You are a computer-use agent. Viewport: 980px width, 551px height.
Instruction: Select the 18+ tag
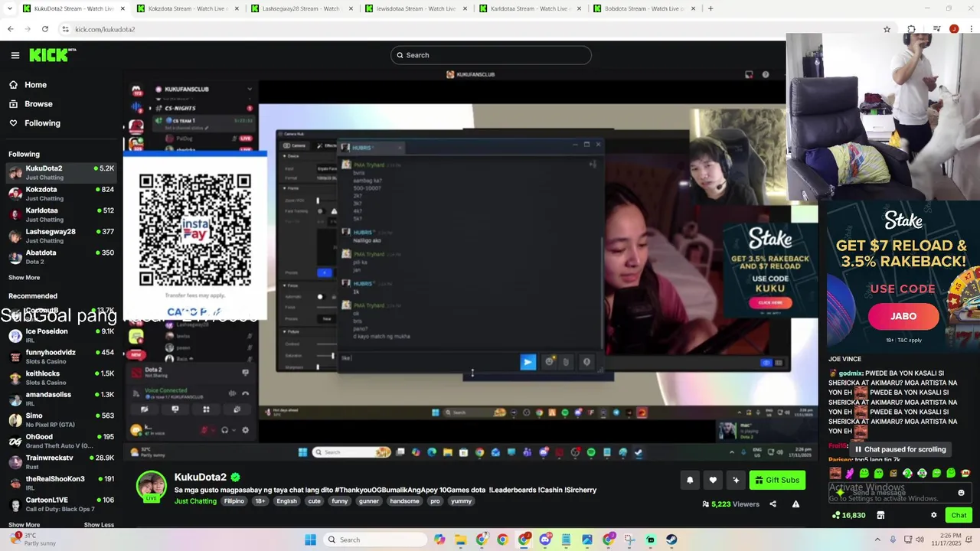pos(260,501)
